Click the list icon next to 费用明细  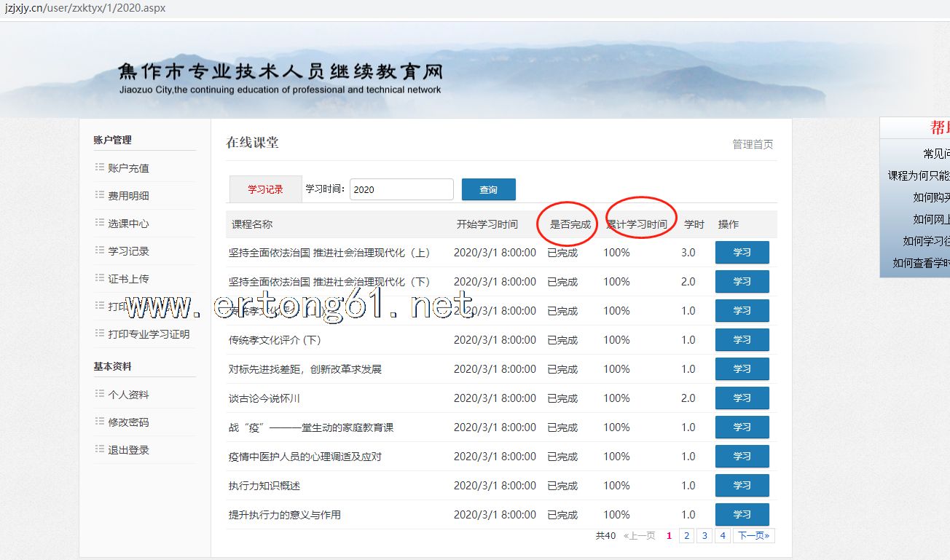click(x=99, y=195)
